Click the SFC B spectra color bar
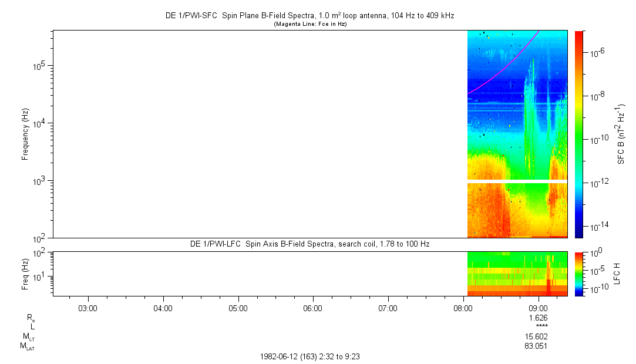636x364 pixels. click(580, 134)
